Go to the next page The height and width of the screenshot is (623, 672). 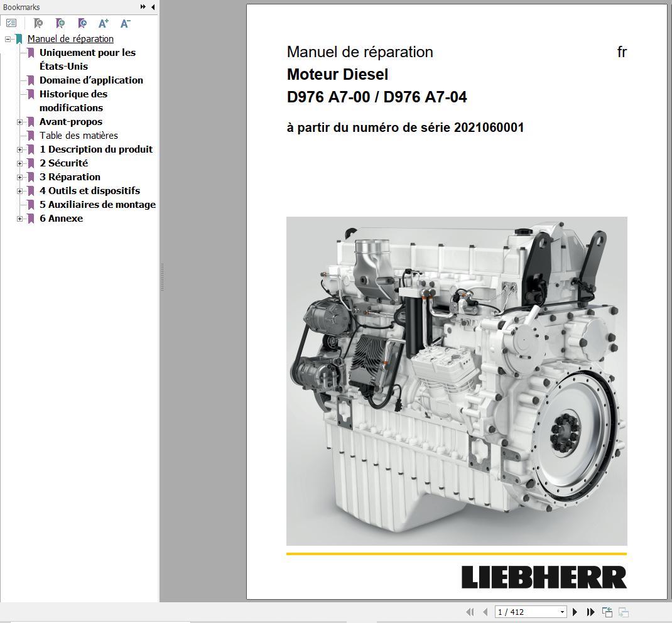[575, 612]
